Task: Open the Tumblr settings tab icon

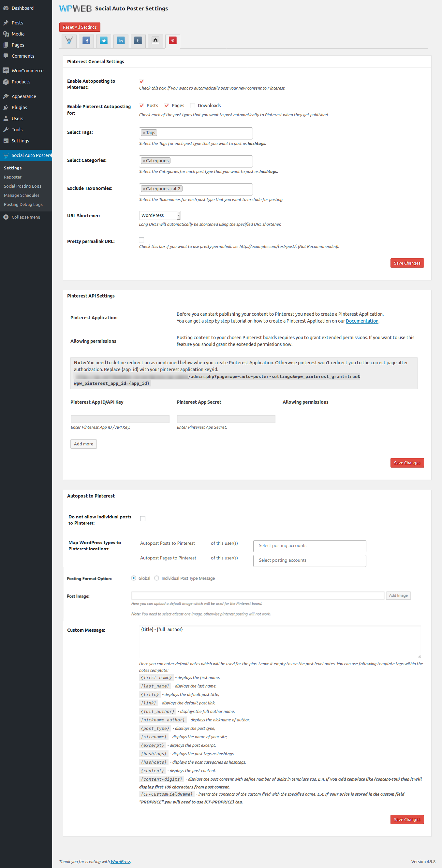Action: tap(138, 41)
